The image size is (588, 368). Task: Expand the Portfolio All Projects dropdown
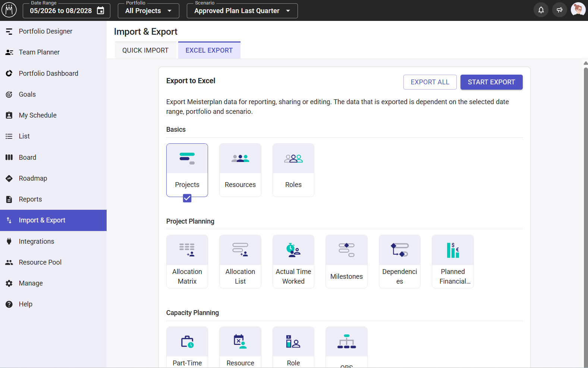click(x=148, y=11)
